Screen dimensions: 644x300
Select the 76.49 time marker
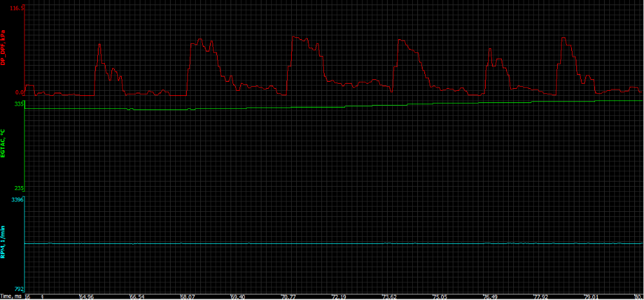pyautogui.click(x=490, y=297)
